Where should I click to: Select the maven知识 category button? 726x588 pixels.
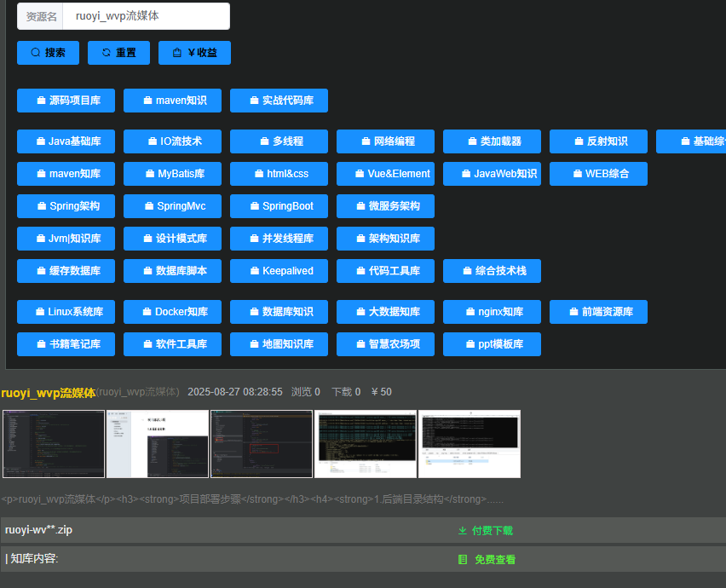(x=172, y=101)
